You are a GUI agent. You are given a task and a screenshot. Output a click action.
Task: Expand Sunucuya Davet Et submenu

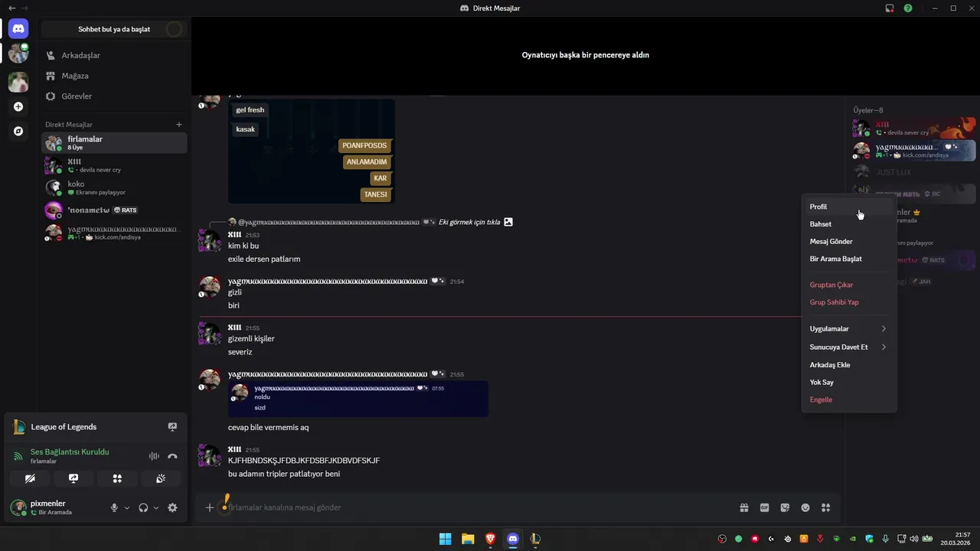(848, 347)
